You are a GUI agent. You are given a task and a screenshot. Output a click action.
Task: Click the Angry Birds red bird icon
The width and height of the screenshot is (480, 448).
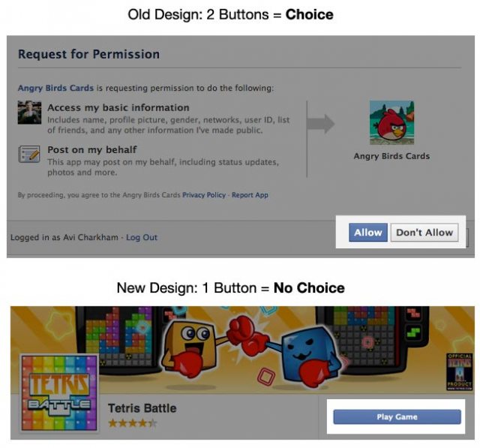(391, 122)
